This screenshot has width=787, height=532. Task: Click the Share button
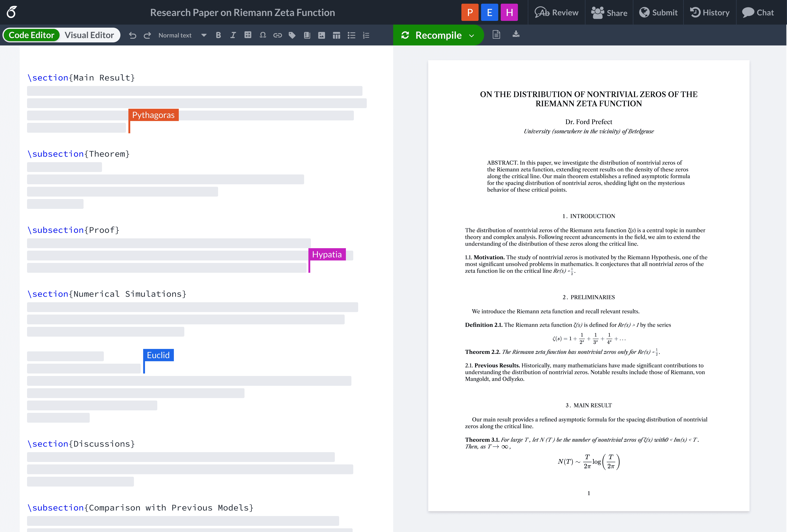click(609, 12)
